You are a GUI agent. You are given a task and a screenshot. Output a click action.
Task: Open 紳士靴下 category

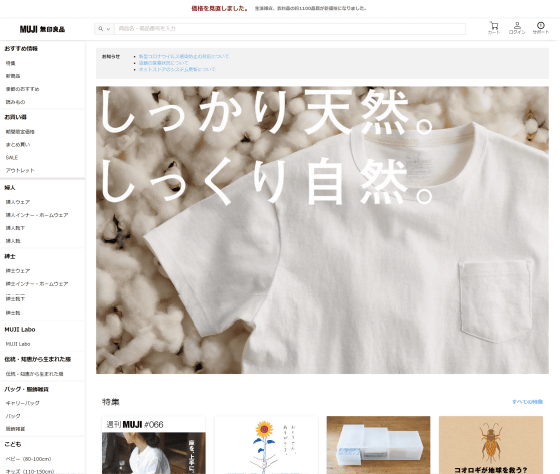15,299
